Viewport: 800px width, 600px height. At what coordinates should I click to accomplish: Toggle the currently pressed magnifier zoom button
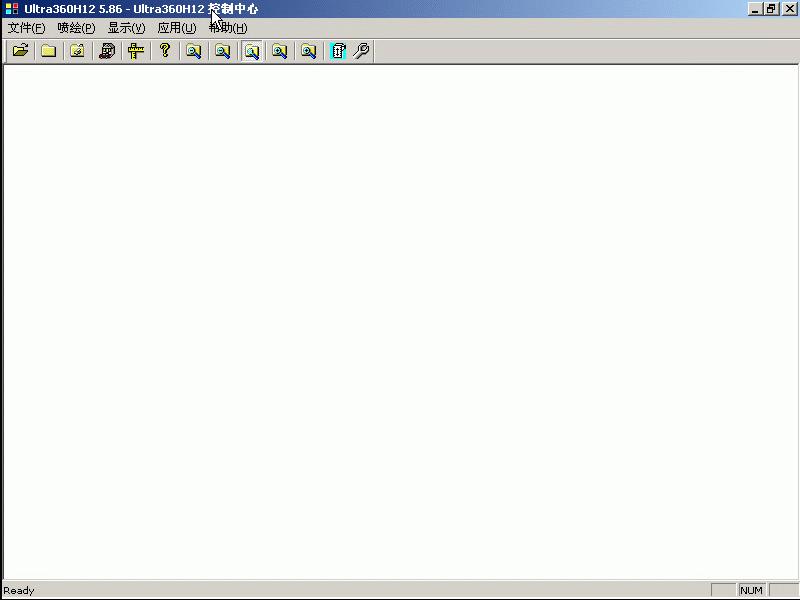pos(252,51)
